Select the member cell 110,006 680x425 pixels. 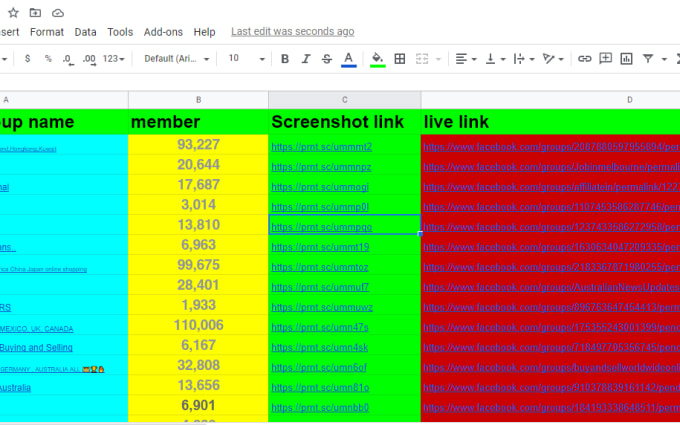[198, 325]
